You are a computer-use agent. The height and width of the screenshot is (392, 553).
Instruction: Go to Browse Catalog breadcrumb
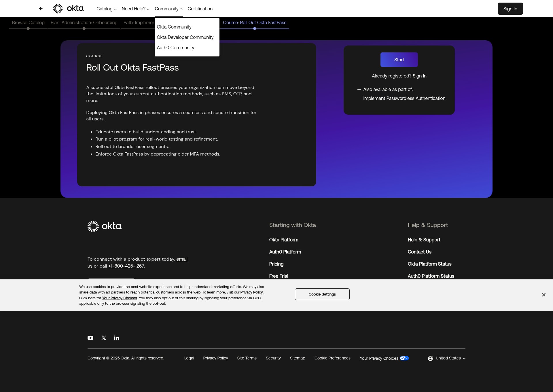pyautogui.click(x=28, y=22)
